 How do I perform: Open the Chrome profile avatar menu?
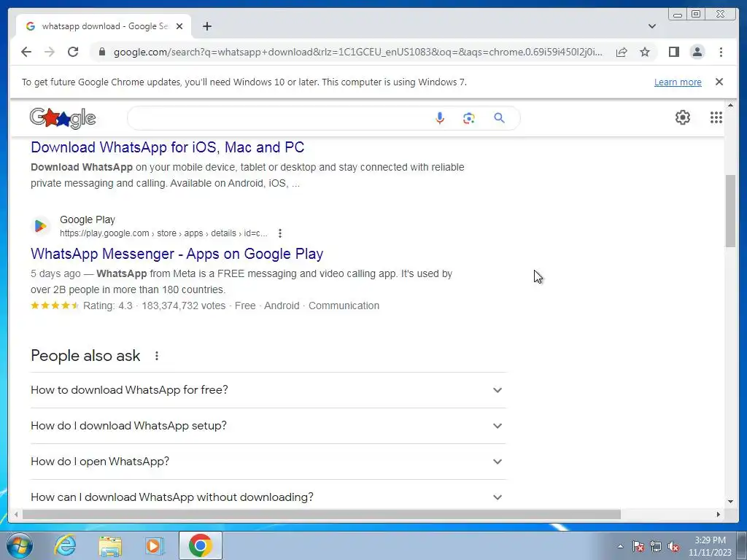[x=697, y=52]
